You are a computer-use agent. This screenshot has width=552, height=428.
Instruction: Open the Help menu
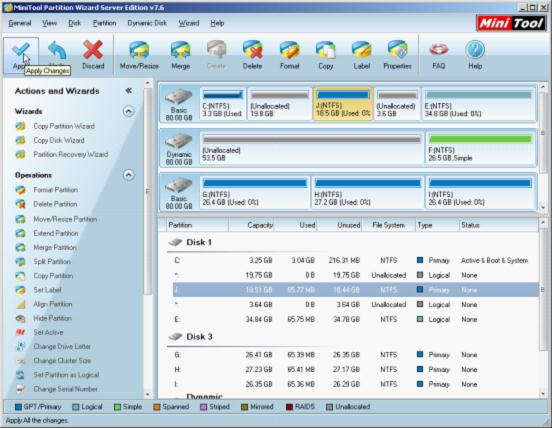click(217, 23)
